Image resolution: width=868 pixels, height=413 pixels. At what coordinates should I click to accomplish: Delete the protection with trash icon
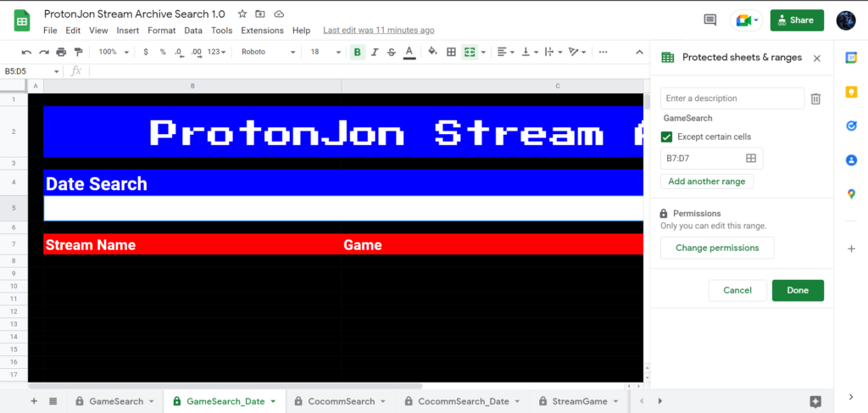tap(815, 98)
